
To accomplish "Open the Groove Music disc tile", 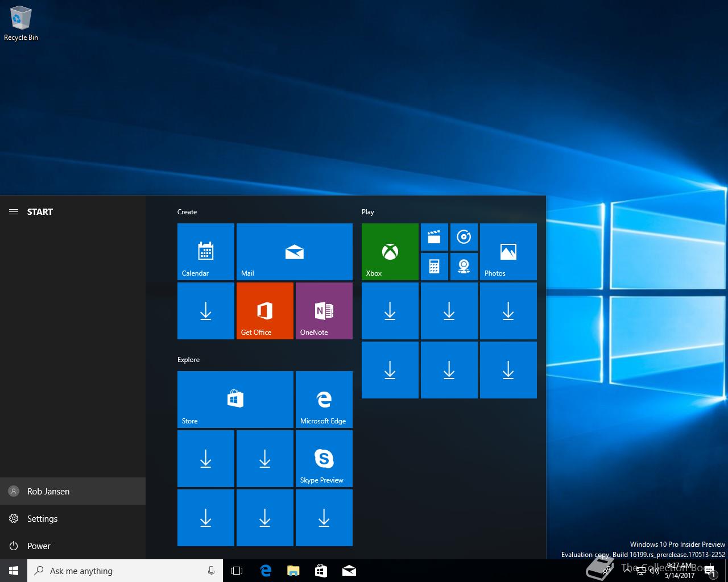I will coord(464,237).
